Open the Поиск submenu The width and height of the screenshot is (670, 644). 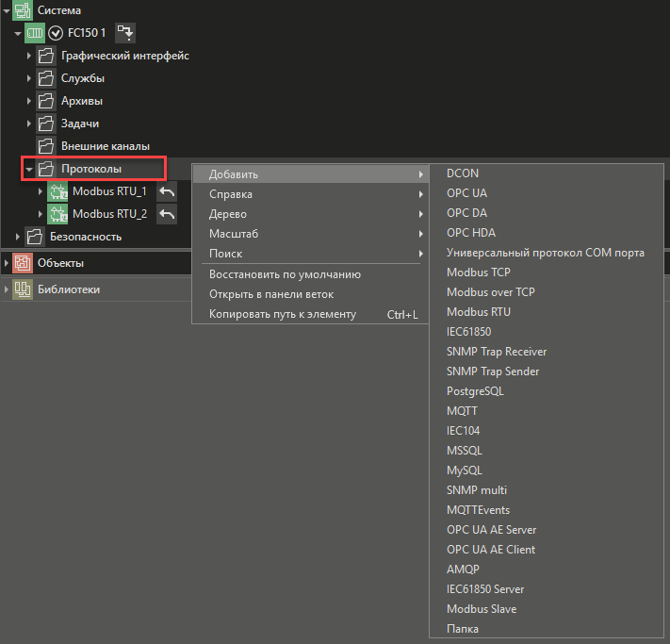(311, 254)
